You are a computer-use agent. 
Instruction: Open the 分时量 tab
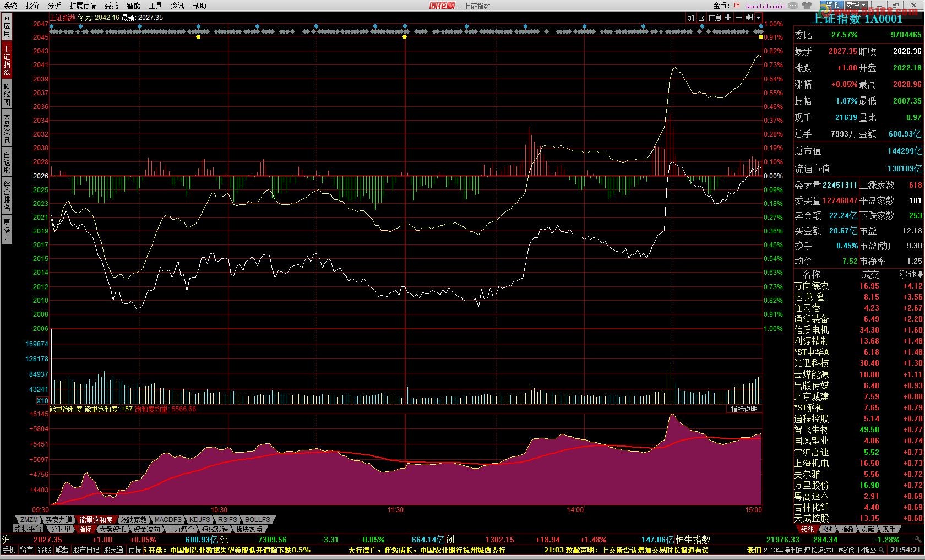pyautogui.click(x=61, y=529)
